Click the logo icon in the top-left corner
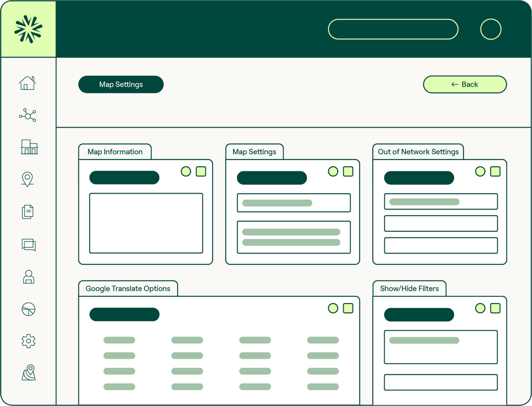The width and height of the screenshot is (532, 406). click(28, 27)
